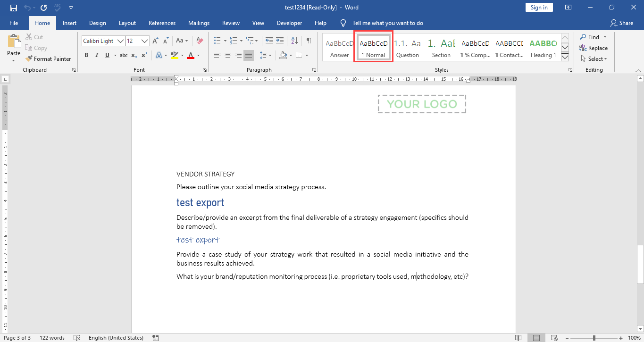Viewport: 644px width, 342px height.
Task: Sort the selected text
Action: pyautogui.click(x=295, y=41)
